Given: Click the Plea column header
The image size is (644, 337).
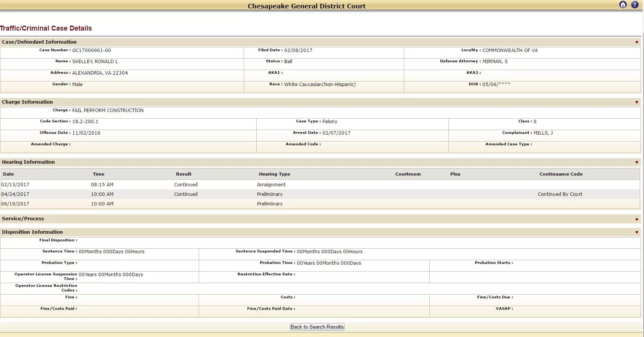Looking at the screenshot, I should point(455,174).
